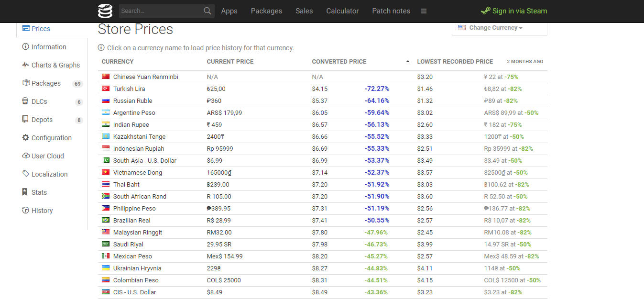Click the History clock icon
This screenshot has width=644, height=301.
point(25,210)
